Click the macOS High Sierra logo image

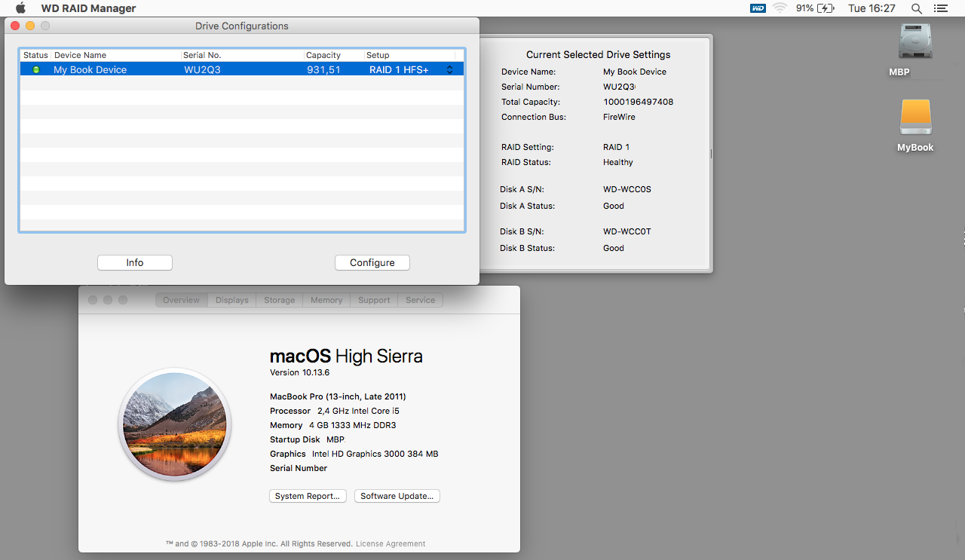coord(174,424)
